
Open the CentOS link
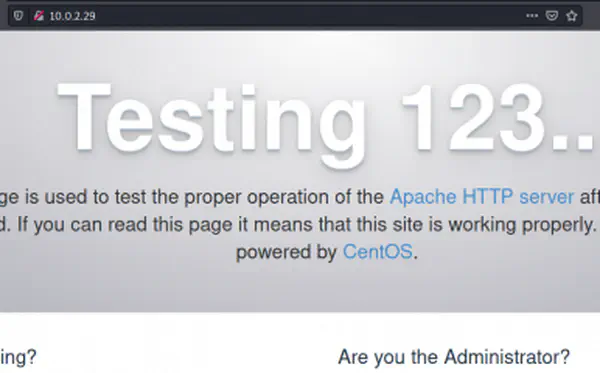click(378, 252)
